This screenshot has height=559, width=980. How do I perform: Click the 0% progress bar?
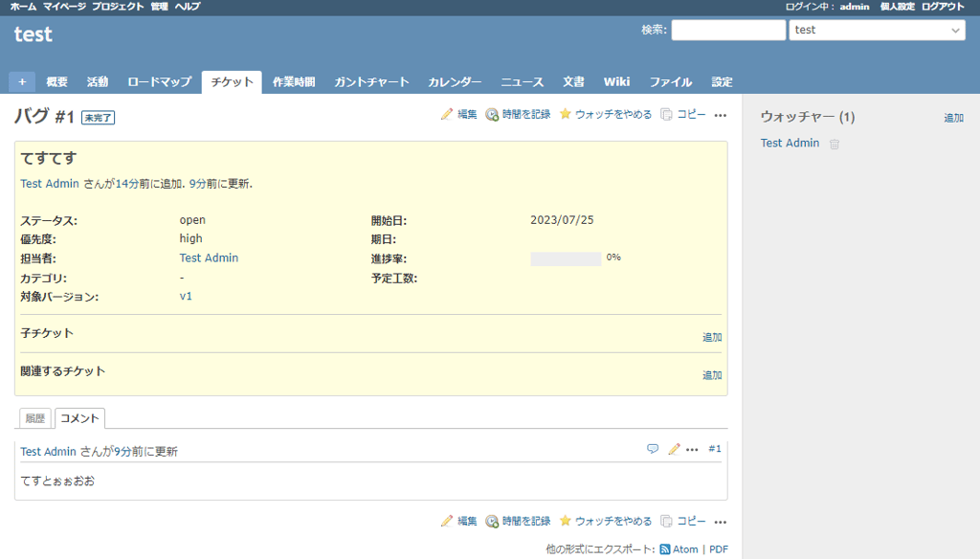(x=565, y=257)
